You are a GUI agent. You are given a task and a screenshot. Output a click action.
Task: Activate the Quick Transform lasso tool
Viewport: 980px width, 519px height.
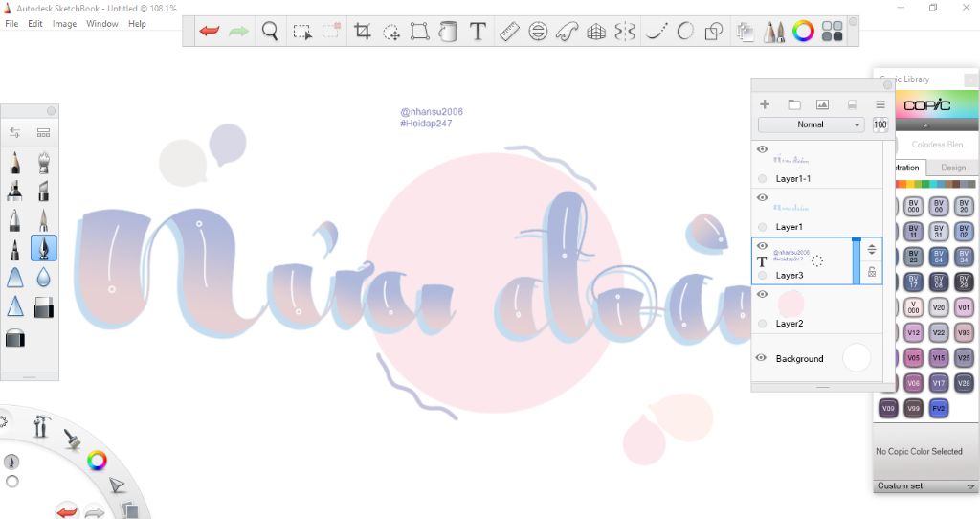(x=391, y=32)
